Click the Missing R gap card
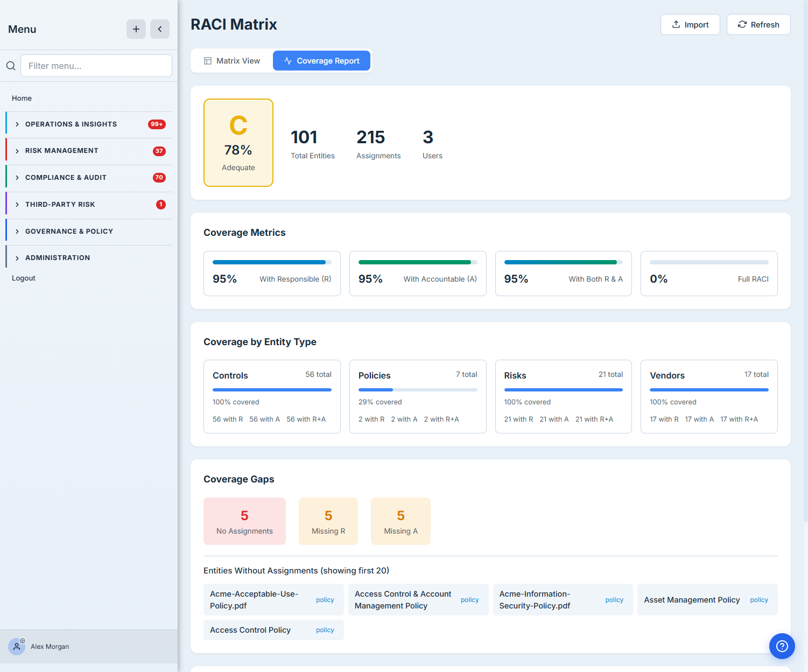The height and width of the screenshot is (672, 808). (x=328, y=521)
